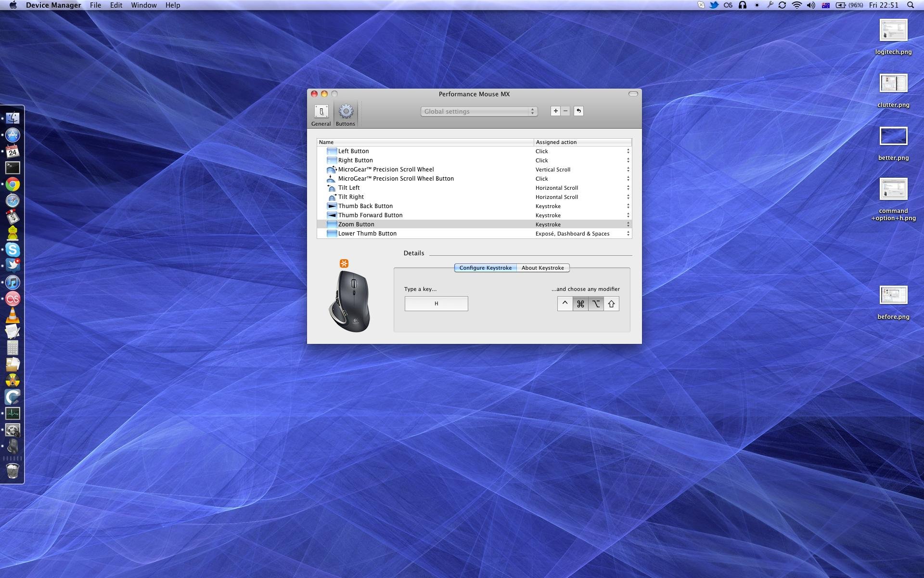Select the Buttons toolbar icon
924x578 pixels.
[346, 115]
